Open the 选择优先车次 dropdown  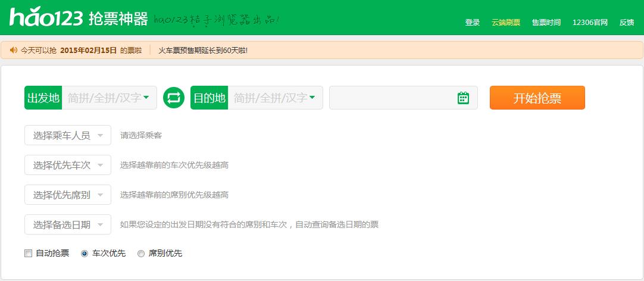(68, 165)
